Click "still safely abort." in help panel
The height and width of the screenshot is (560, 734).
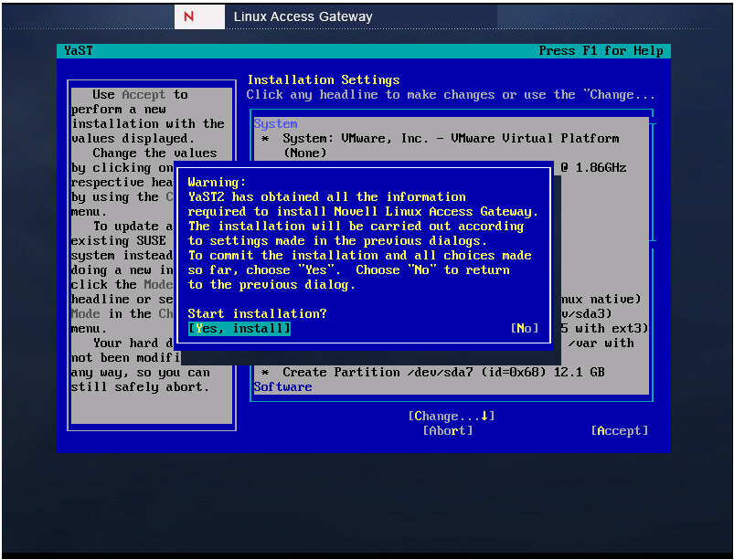click(x=140, y=387)
